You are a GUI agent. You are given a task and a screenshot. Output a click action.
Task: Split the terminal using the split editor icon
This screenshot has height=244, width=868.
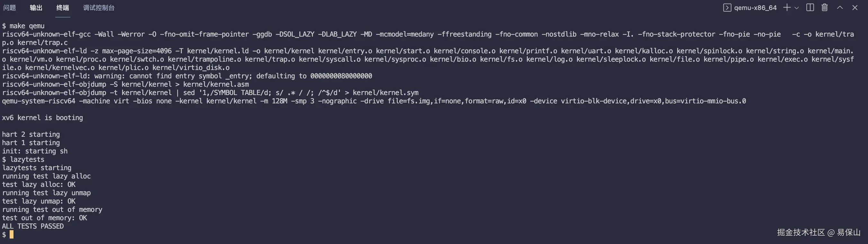click(810, 7)
